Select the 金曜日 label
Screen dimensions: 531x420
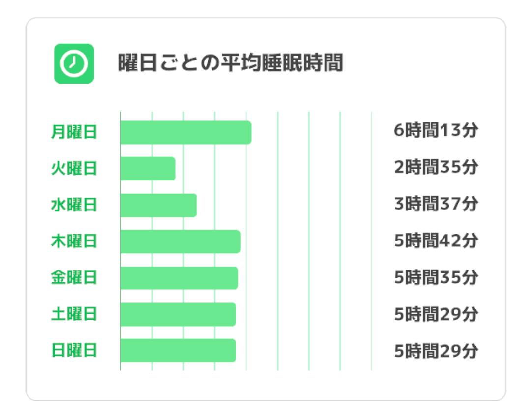(x=74, y=278)
